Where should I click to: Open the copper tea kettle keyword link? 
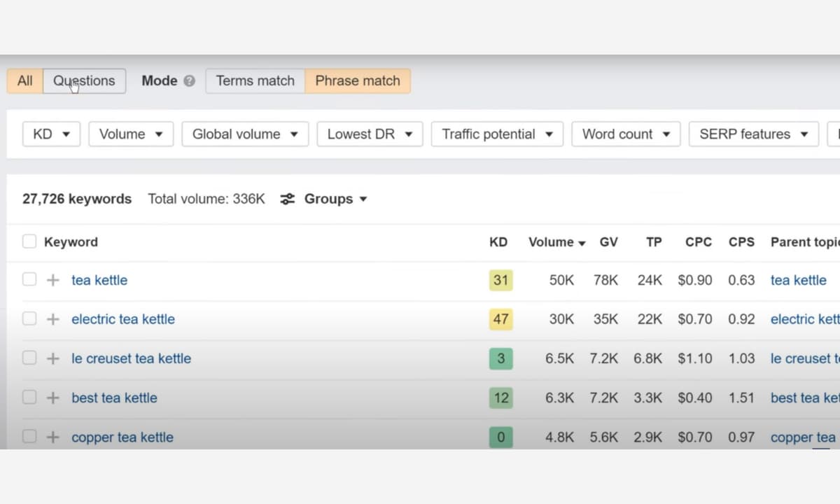click(122, 437)
